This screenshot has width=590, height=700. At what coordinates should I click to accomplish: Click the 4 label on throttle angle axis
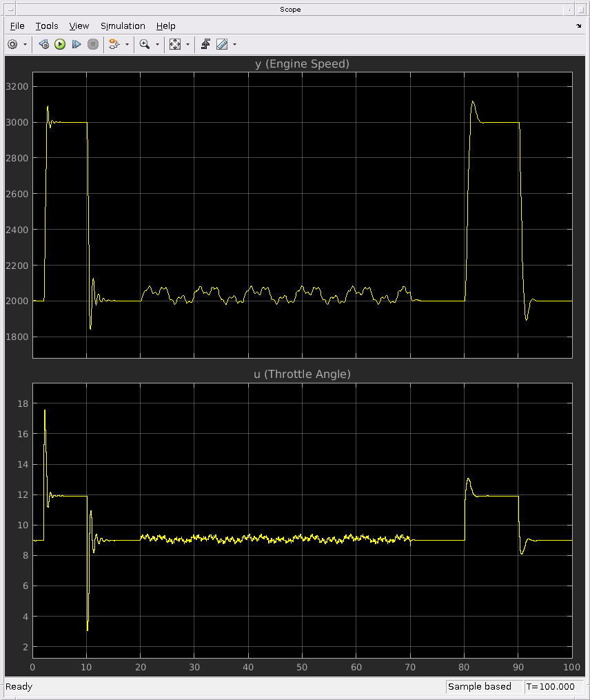pos(26,617)
